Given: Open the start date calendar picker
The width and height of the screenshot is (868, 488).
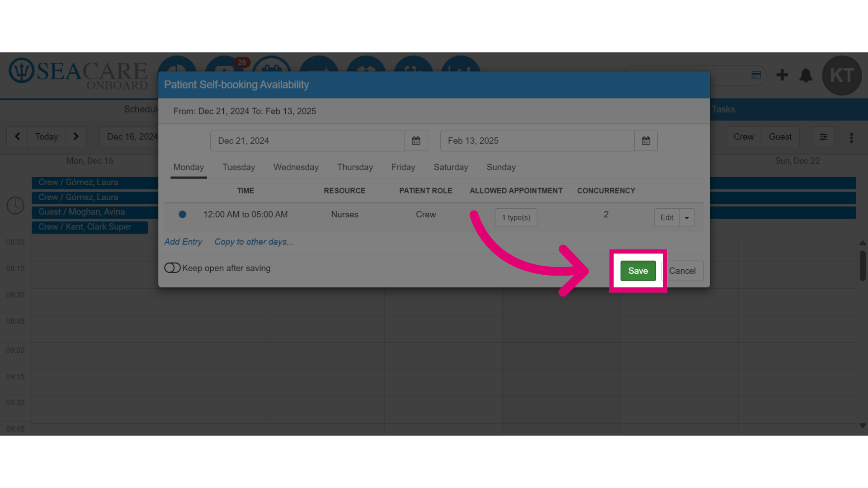Looking at the screenshot, I should point(416,141).
